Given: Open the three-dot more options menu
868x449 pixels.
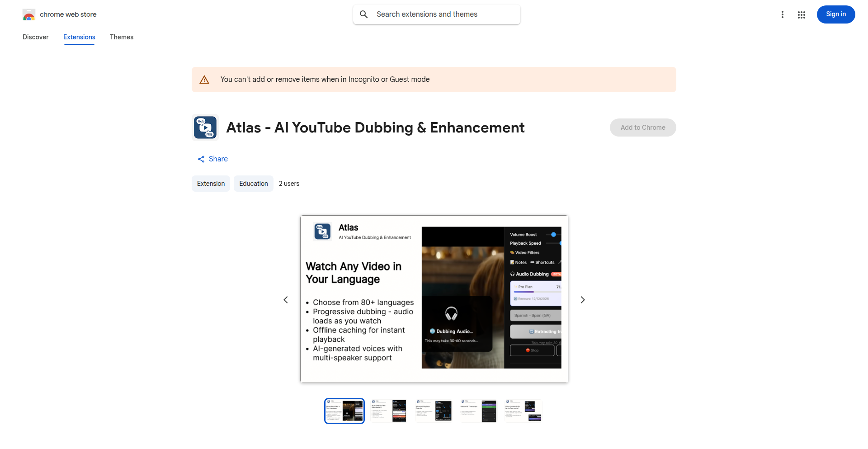Looking at the screenshot, I should (783, 14).
